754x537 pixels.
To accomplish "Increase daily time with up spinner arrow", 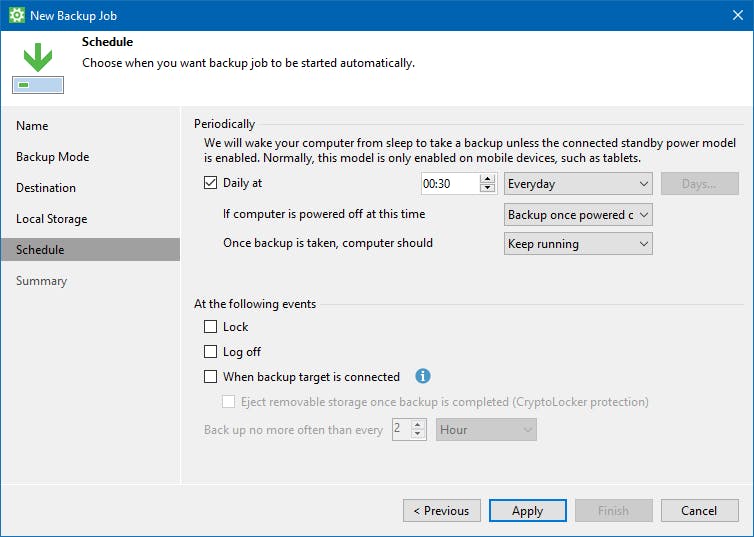I will tap(488, 179).
